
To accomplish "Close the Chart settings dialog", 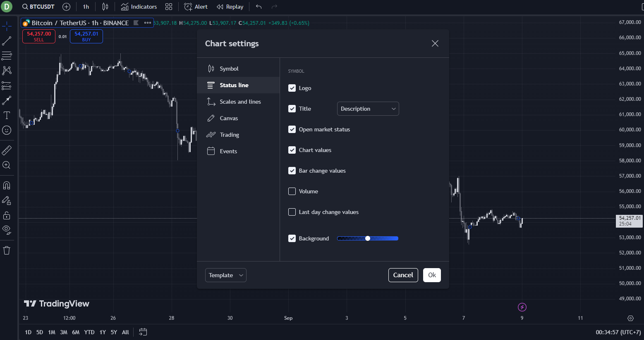I will [x=435, y=43].
